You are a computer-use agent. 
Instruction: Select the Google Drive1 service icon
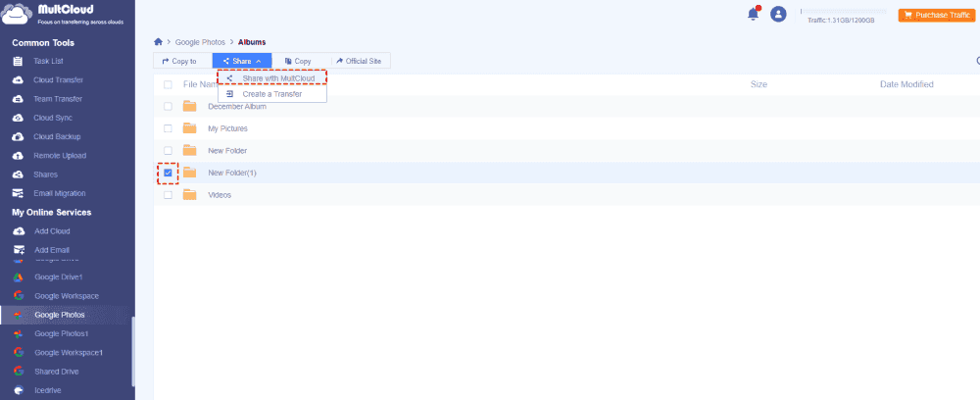pos(19,276)
